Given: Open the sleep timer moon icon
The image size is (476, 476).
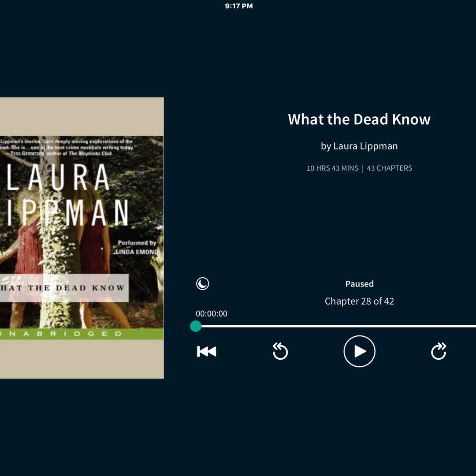Looking at the screenshot, I should [x=203, y=284].
